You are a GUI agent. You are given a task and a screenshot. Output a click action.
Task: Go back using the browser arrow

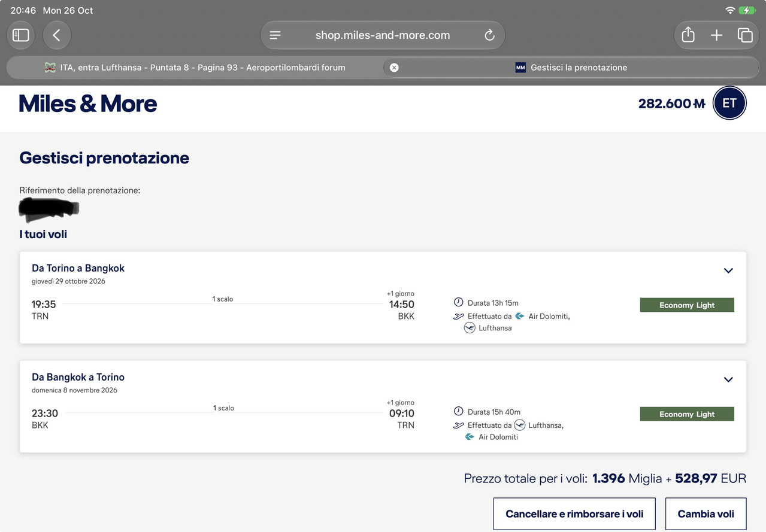point(57,35)
